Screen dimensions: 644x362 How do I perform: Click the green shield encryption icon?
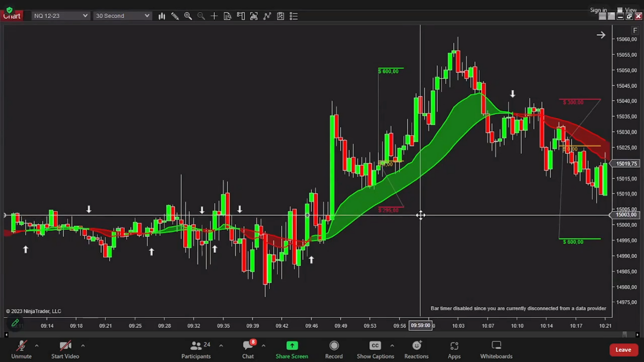pos(9,10)
